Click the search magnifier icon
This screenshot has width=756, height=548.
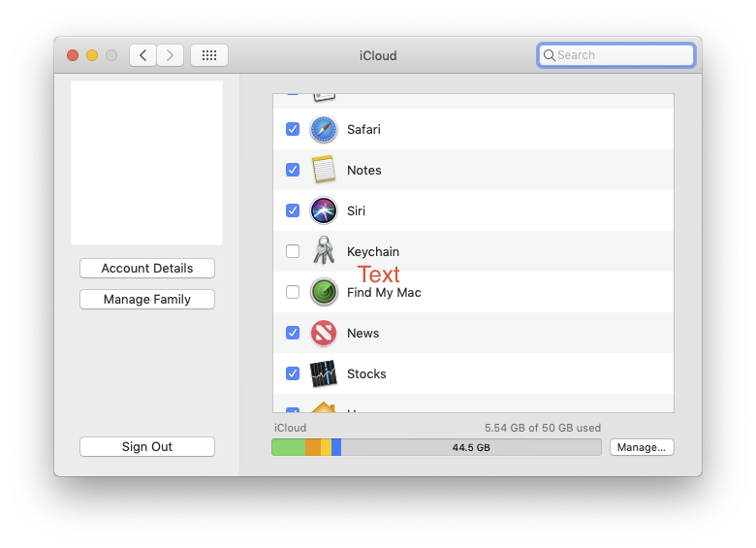point(550,55)
